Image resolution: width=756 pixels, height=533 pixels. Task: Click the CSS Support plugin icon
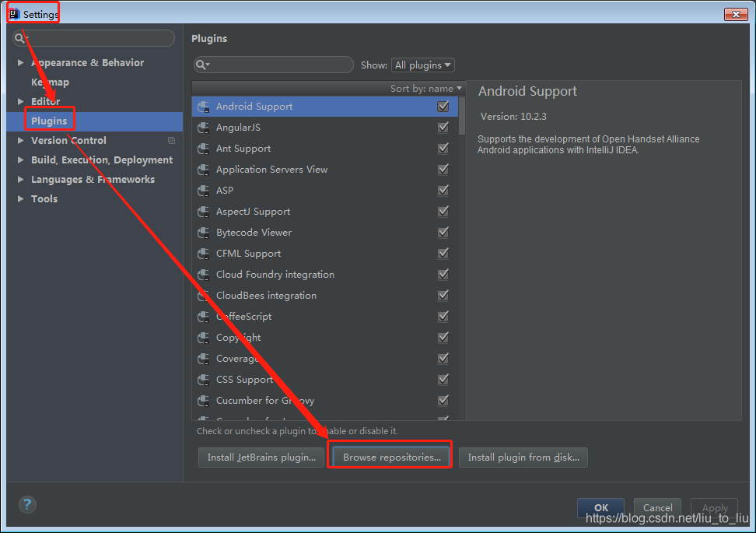204,380
